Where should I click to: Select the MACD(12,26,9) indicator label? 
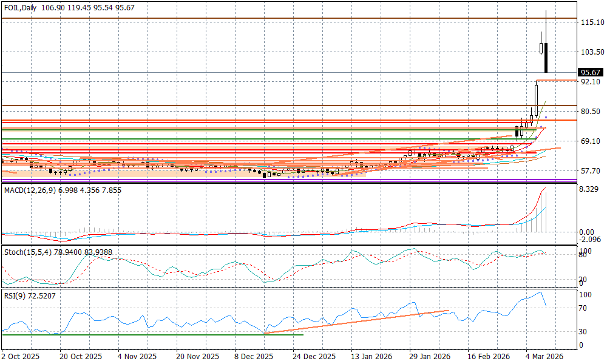[x=28, y=190]
